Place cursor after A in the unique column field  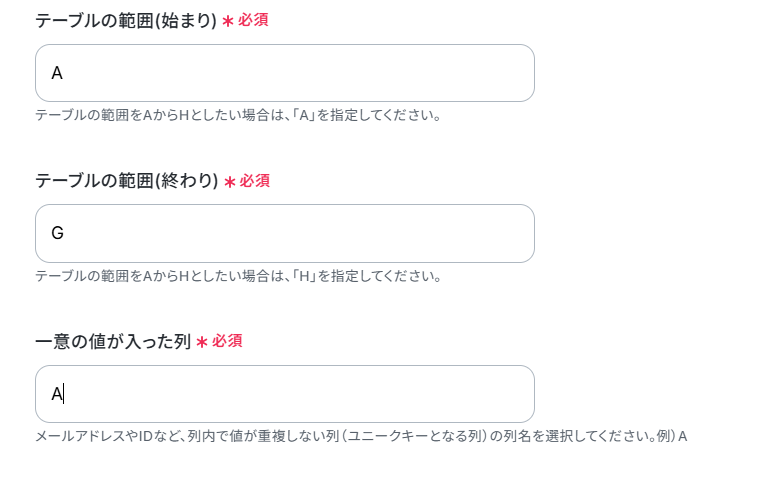[64, 394]
